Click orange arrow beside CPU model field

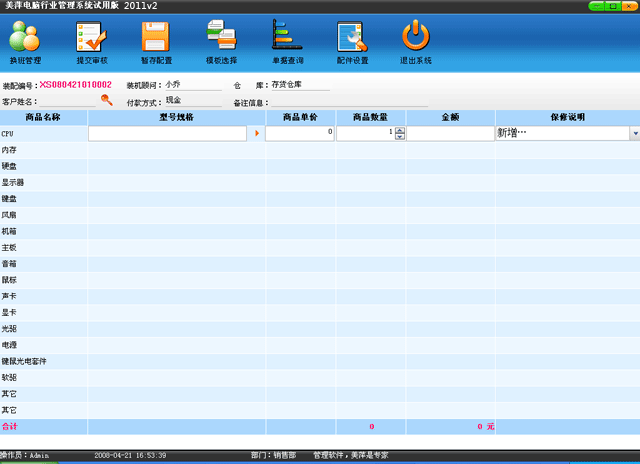pos(256,133)
